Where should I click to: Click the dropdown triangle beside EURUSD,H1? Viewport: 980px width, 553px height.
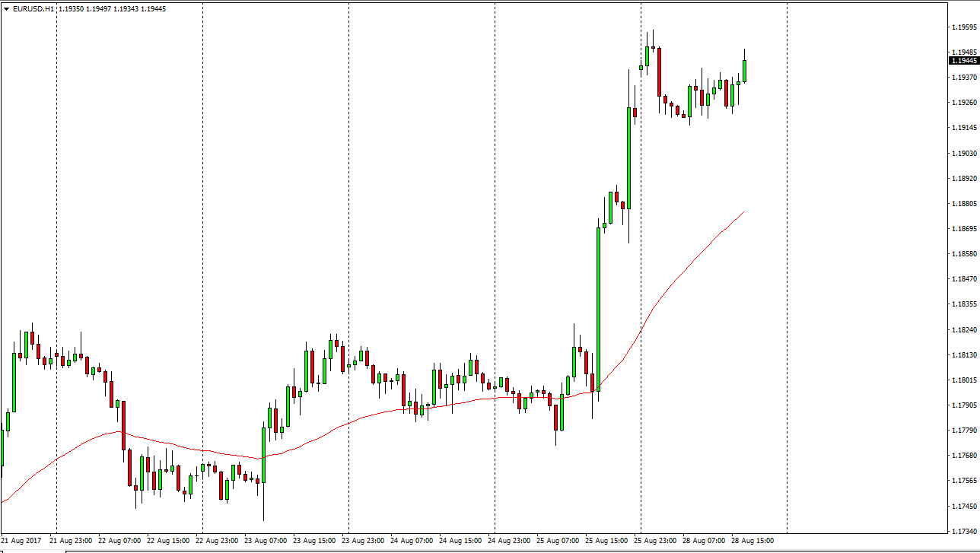6,9
